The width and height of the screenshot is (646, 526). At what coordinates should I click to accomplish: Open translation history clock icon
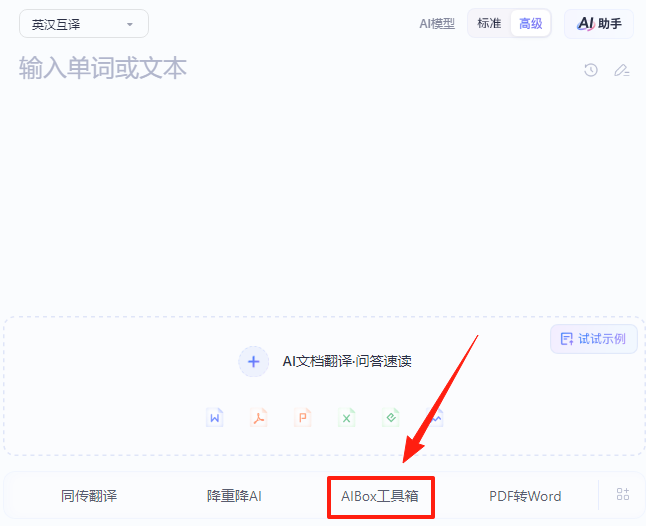pyautogui.click(x=591, y=70)
